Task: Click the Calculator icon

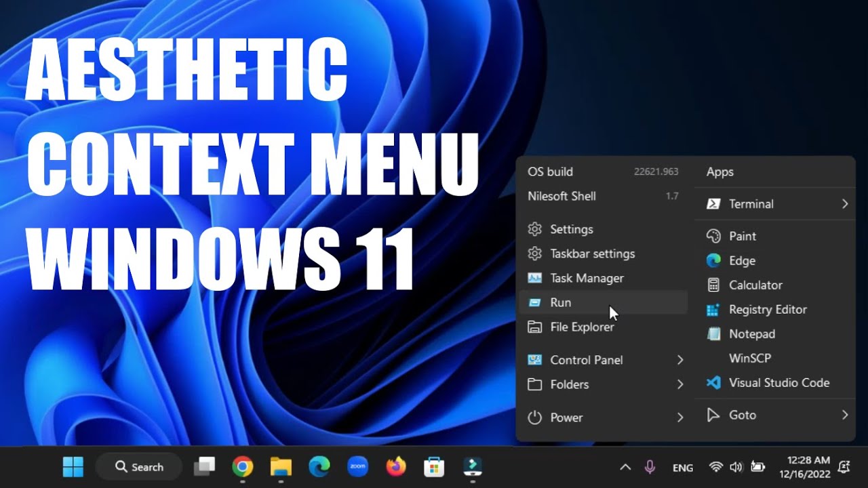Action: coord(713,285)
